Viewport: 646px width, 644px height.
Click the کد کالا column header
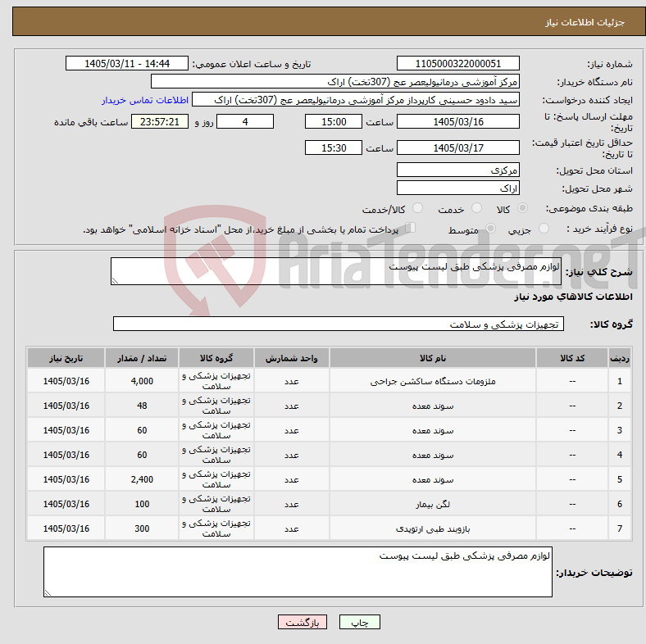pos(572,358)
